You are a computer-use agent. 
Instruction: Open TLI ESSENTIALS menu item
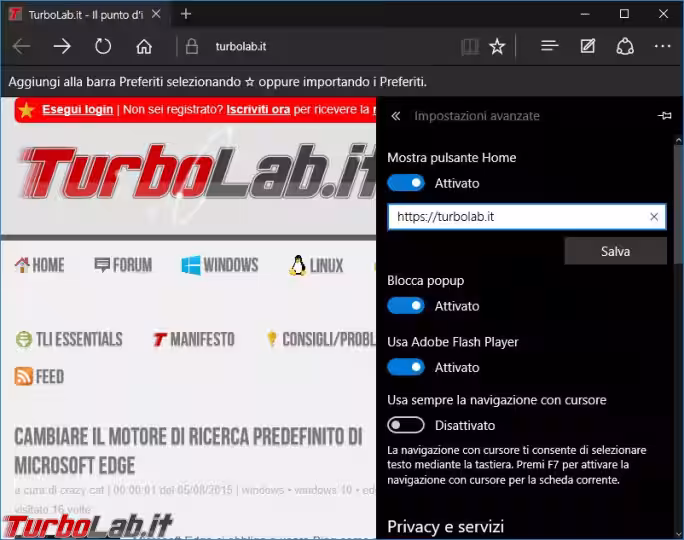(x=69, y=339)
